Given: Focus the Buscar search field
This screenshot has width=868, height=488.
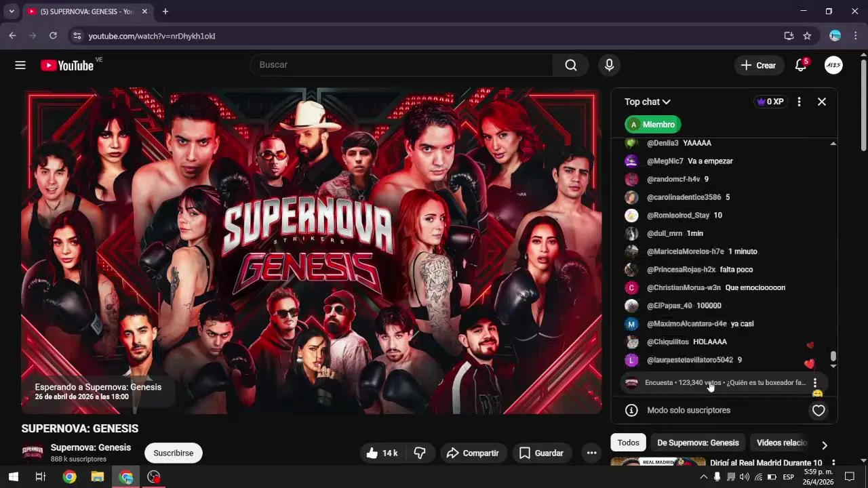Looking at the screenshot, I should 402,65.
